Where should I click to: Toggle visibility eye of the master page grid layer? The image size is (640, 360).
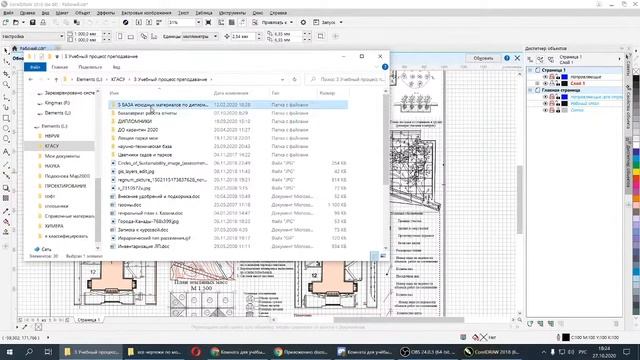545,110
